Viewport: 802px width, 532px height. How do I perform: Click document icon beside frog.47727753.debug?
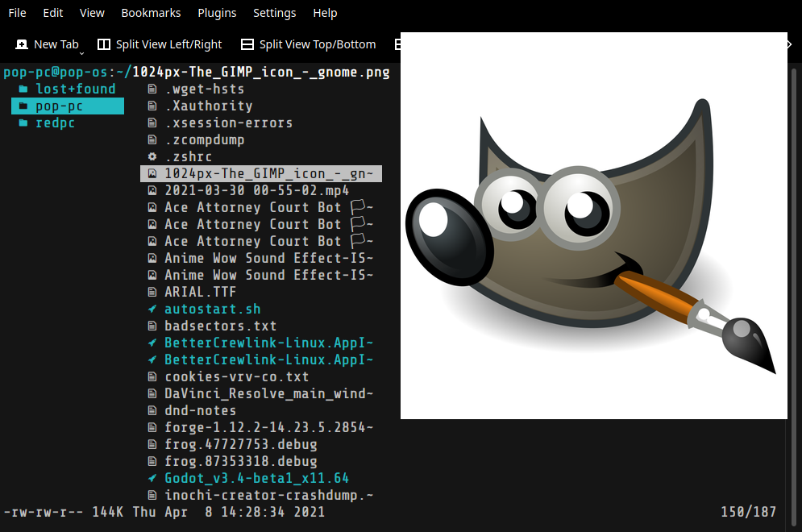click(x=152, y=444)
